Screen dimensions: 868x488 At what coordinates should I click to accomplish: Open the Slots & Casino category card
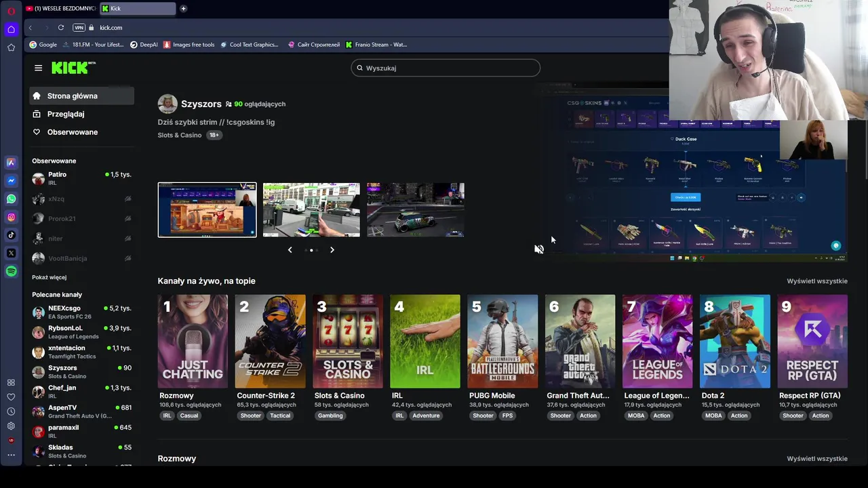click(x=348, y=341)
